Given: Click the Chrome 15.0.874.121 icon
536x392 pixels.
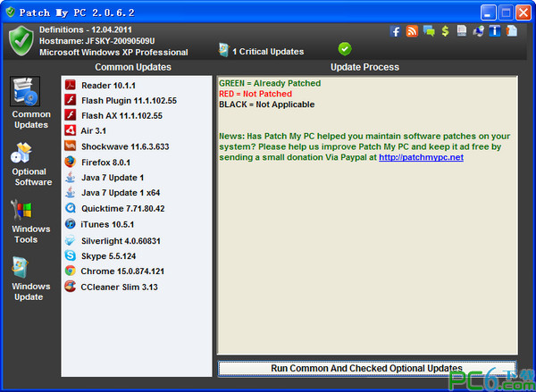Looking at the screenshot, I should (x=70, y=271).
